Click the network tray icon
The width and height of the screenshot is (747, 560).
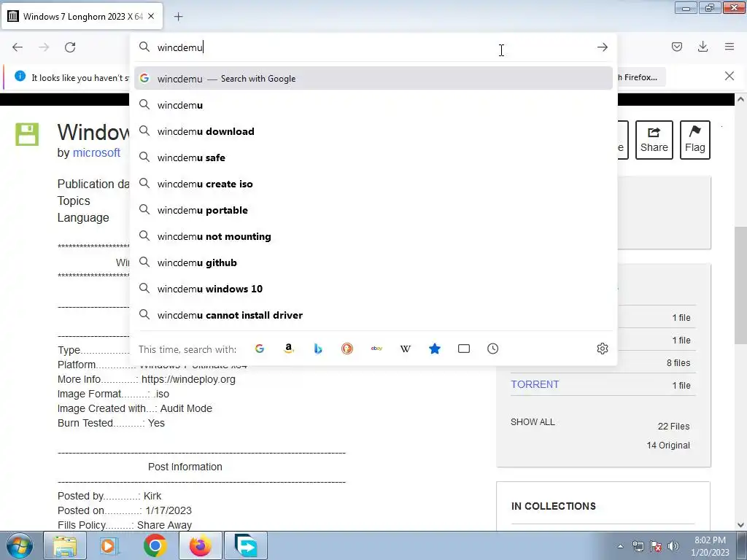click(638, 546)
